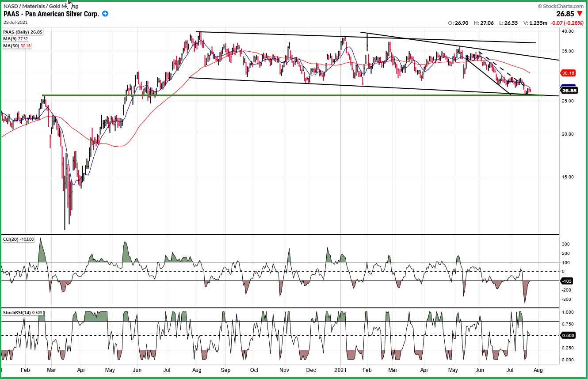Click the 'MA(9) 27.32' legend label
Image resolution: width=588 pixels, height=379 pixels.
(16, 39)
